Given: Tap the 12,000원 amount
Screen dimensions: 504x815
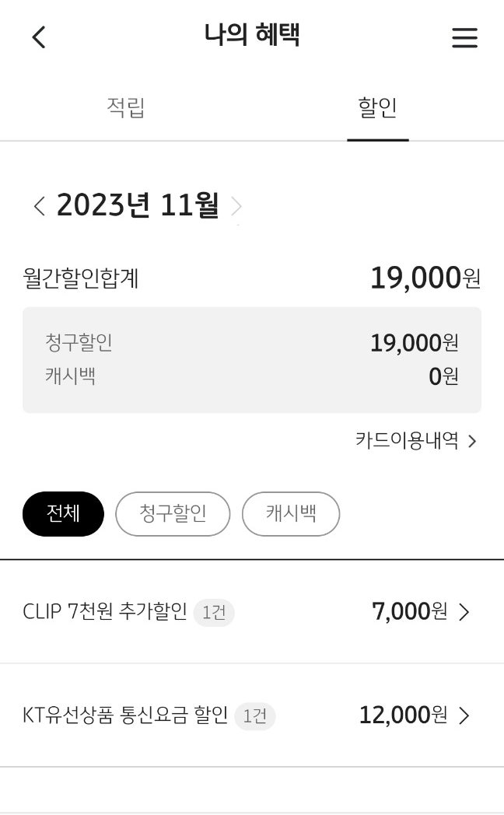Looking at the screenshot, I should click(403, 715).
